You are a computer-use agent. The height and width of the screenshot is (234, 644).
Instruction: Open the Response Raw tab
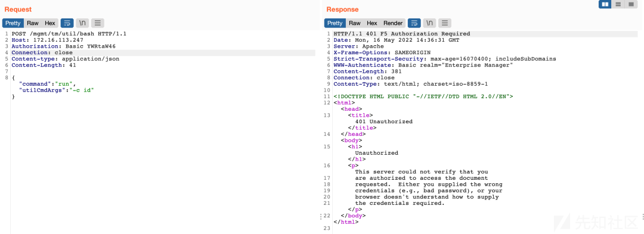(x=355, y=23)
